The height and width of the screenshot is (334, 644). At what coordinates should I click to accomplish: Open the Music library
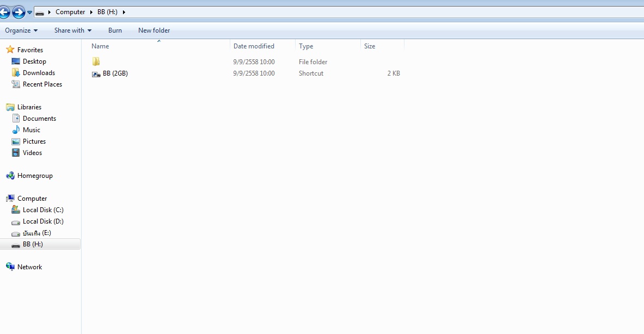coord(32,130)
